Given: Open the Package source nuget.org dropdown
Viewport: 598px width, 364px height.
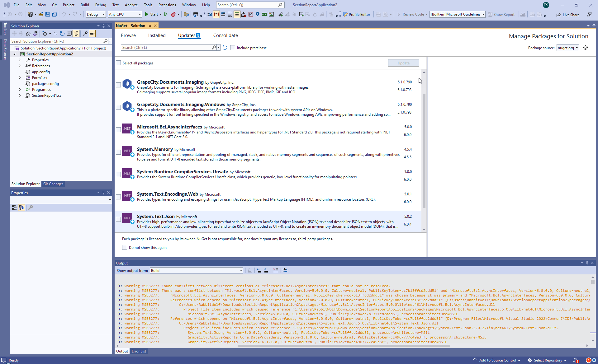Looking at the screenshot, I should pyautogui.click(x=567, y=48).
